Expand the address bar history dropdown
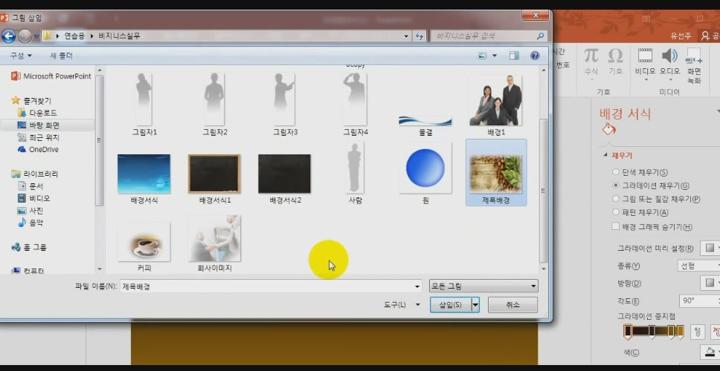The width and height of the screenshot is (720, 371). pos(406,36)
